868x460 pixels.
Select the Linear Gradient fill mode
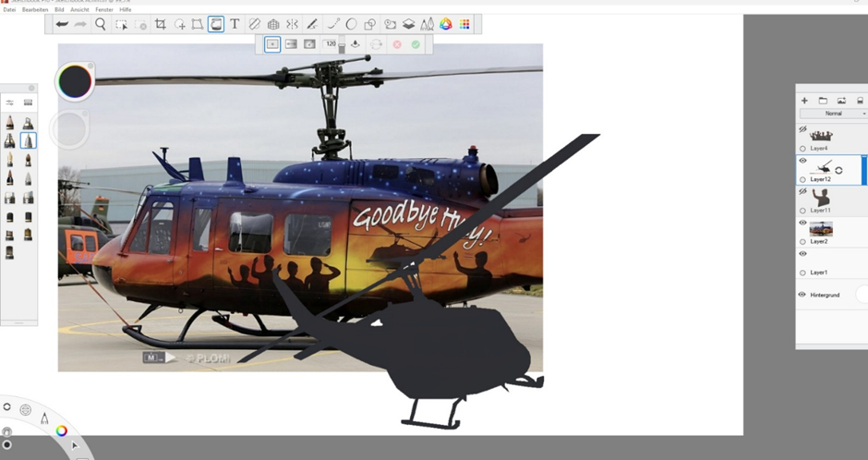pyautogui.click(x=291, y=44)
